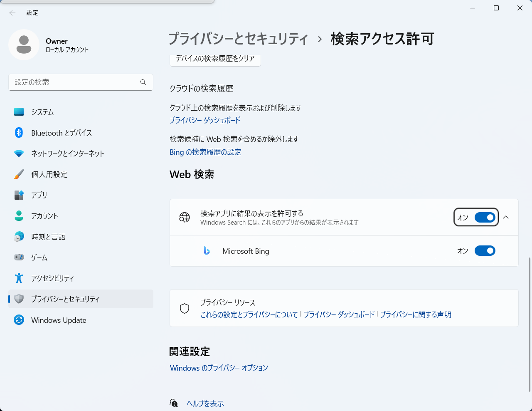Click the Windows Update sync icon
The image size is (532, 411).
[x=19, y=320]
